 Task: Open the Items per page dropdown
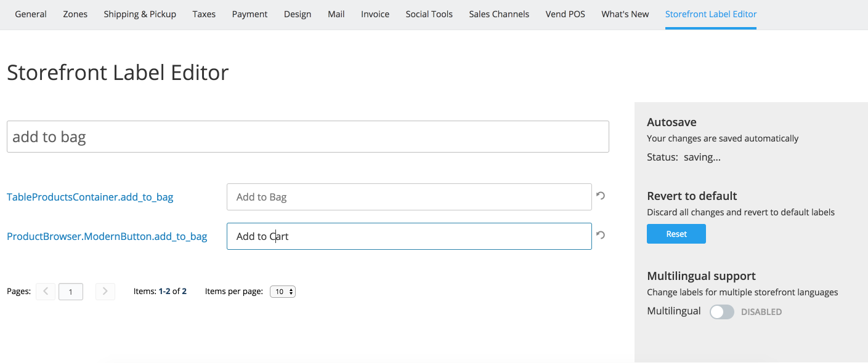(x=283, y=292)
